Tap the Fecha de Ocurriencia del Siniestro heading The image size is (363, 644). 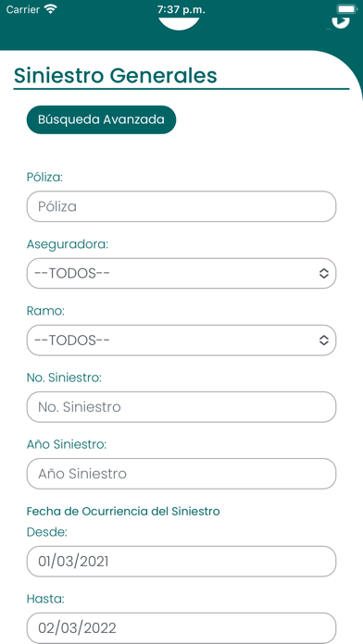click(123, 512)
